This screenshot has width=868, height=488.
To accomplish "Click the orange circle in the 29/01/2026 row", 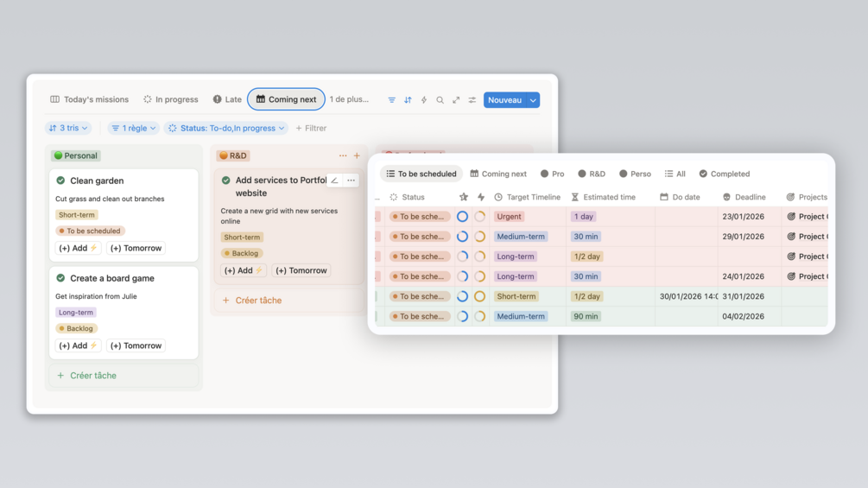I will pos(480,237).
